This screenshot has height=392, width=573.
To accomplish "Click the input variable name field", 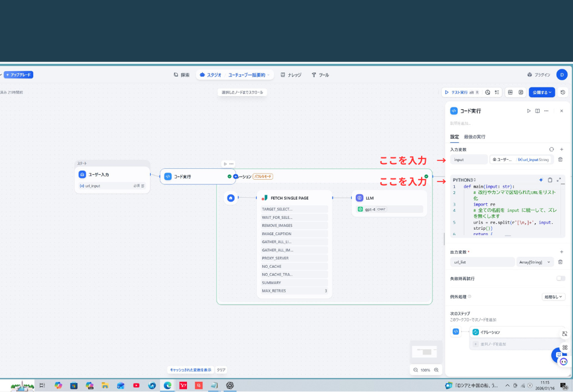I will [x=469, y=160].
